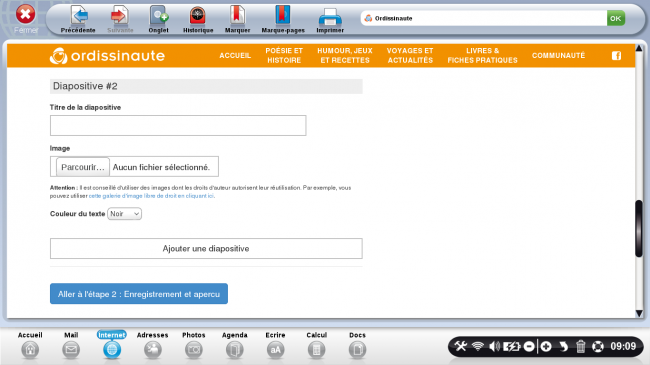
Task: Open the Marque-pages bookmarks list
Action: click(x=283, y=16)
